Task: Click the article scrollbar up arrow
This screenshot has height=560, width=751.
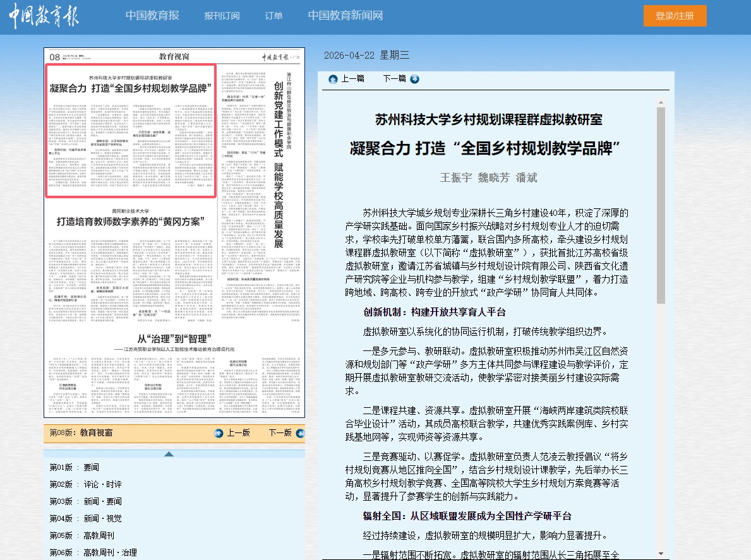Action: tap(661, 102)
